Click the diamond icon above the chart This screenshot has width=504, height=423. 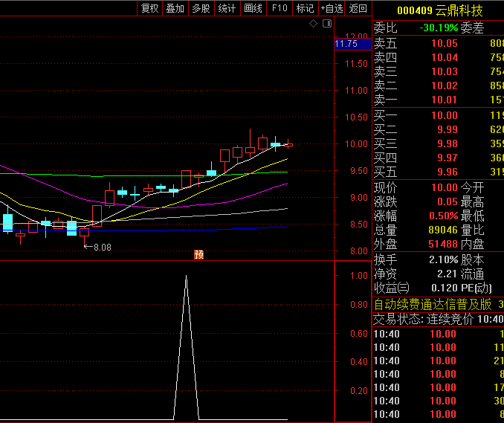(314, 25)
